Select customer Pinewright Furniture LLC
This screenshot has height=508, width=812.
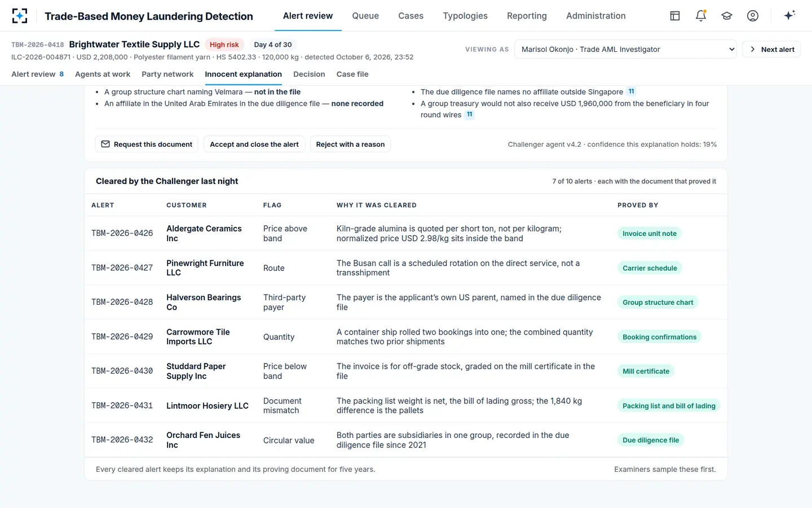[x=205, y=268]
